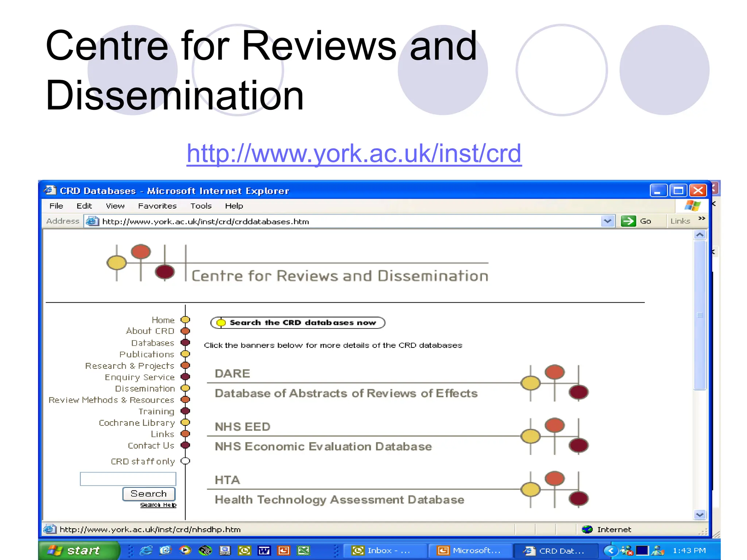Open the View menu
747x560 pixels.
tap(115, 206)
